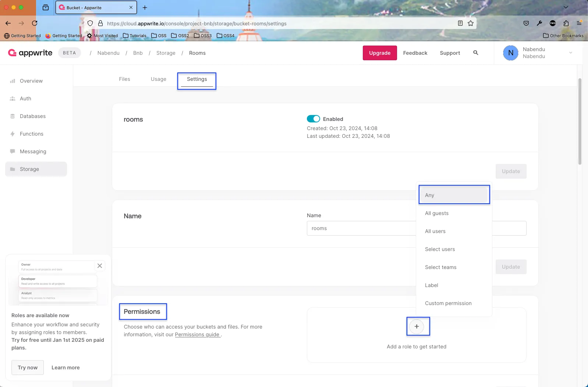Choose Custom permission option
The height and width of the screenshot is (387, 588).
(454, 303)
